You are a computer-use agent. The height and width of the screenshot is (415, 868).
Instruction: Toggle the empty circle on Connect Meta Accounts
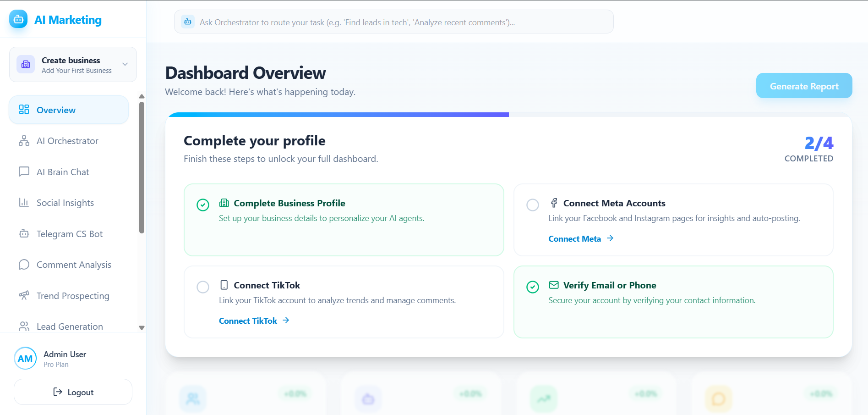coord(533,205)
